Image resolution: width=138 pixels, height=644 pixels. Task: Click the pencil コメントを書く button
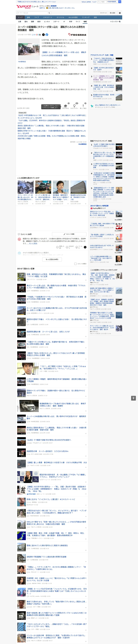tap(69, 234)
